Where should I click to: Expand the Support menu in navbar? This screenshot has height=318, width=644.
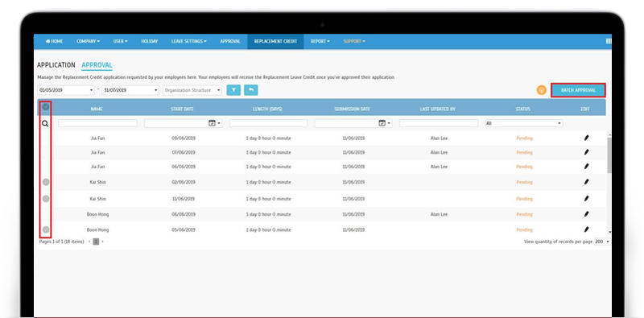pyautogui.click(x=354, y=42)
